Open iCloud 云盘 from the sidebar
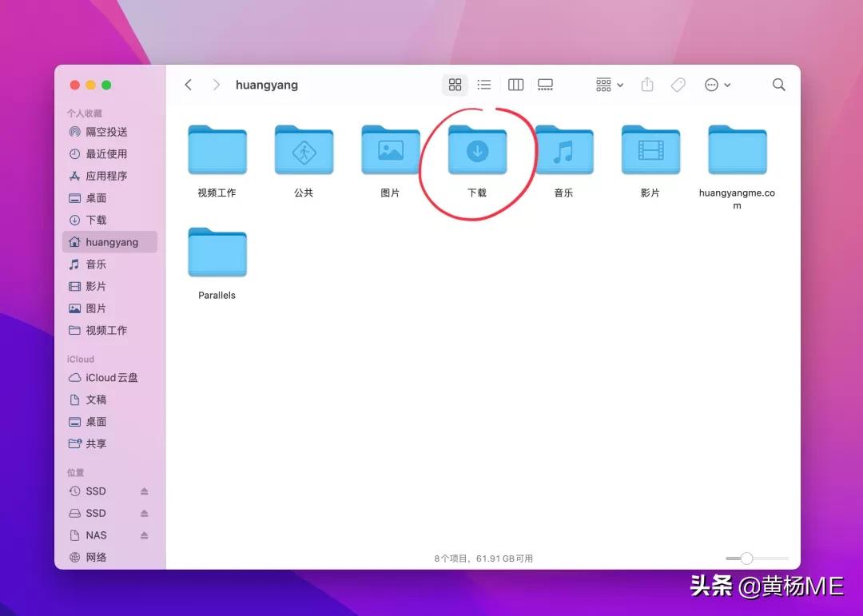Screen dimensions: 863x616 [107, 377]
